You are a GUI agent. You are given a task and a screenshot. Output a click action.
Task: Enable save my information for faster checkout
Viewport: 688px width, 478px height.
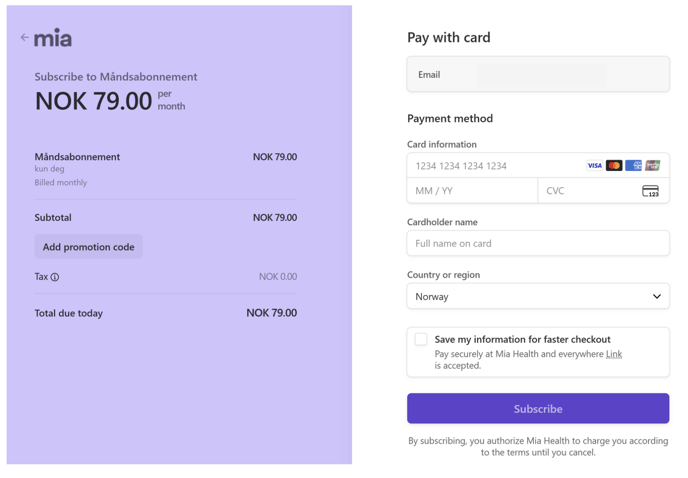click(421, 340)
